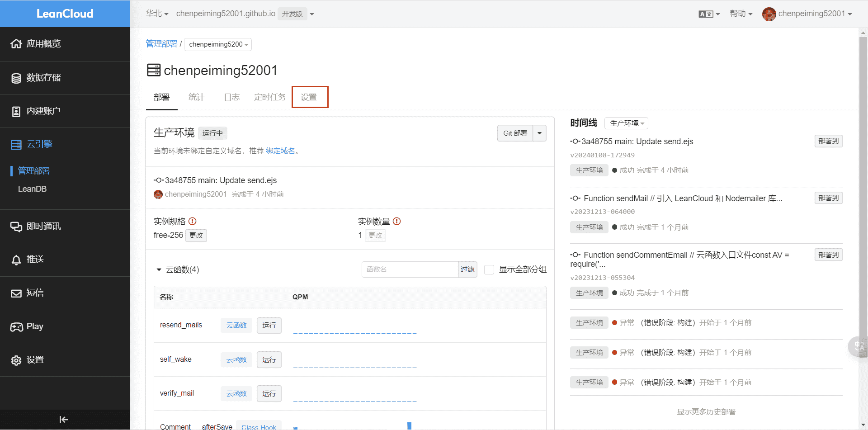Click the 函数名 filter input field
The height and width of the screenshot is (430, 868).
click(x=410, y=269)
